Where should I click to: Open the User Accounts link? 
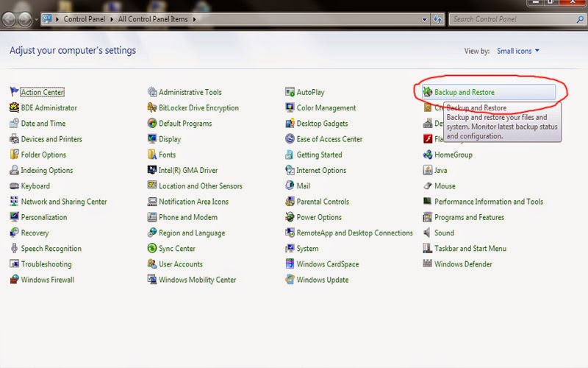click(181, 264)
